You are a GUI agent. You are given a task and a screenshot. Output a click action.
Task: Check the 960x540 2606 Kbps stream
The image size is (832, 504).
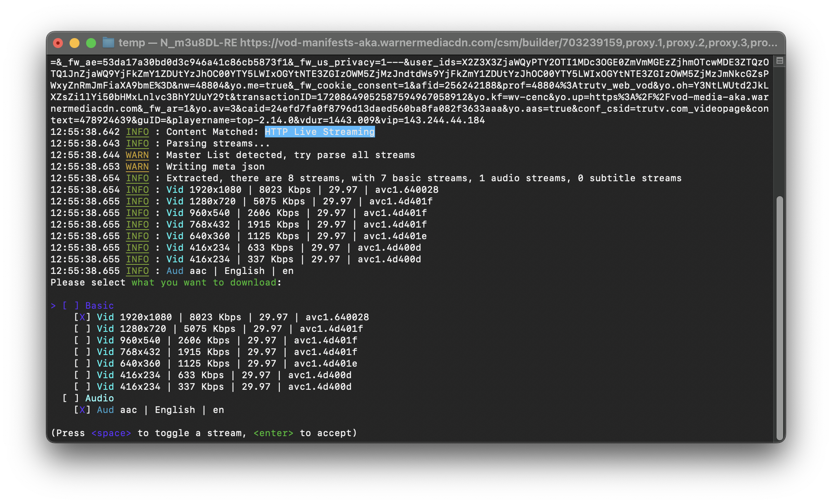coord(82,341)
